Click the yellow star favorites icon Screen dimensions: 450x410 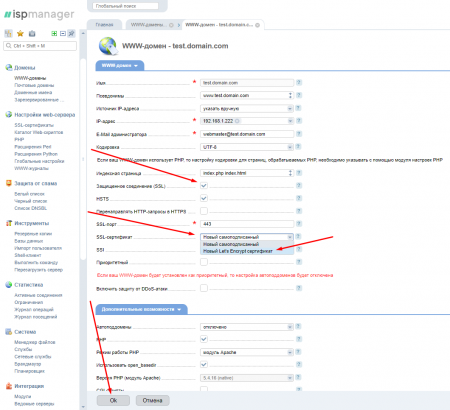pos(20,33)
